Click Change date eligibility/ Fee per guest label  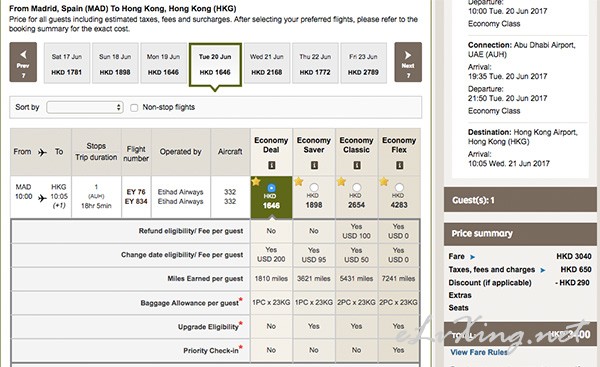coord(182,255)
